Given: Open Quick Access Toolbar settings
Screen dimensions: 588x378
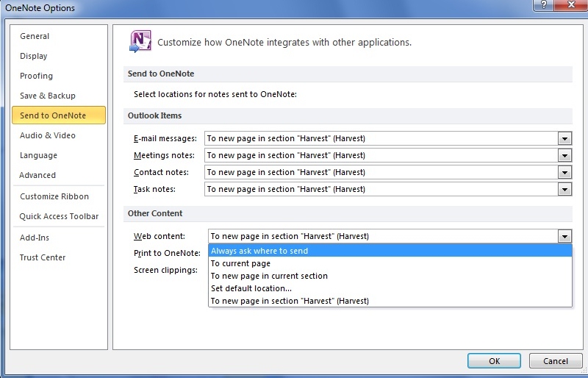Looking at the screenshot, I should click(x=59, y=217).
